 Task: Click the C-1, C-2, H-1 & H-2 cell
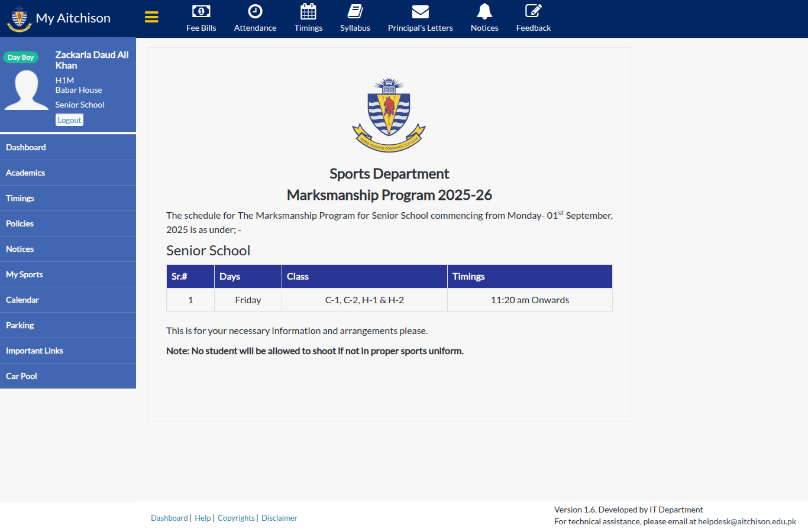point(364,300)
